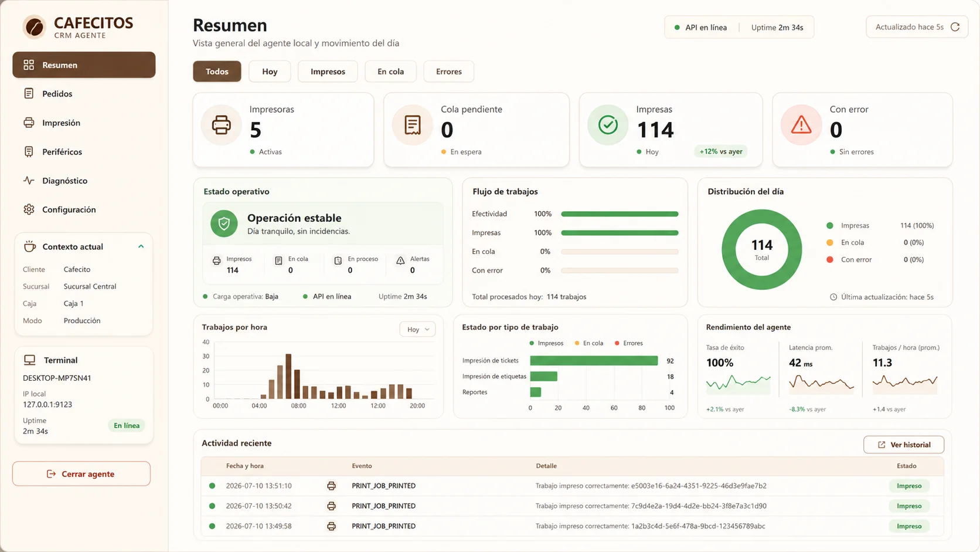The height and width of the screenshot is (552, 980).
Task: Click the green checkmark icon in Impresas card
Action: coord(608,125)
